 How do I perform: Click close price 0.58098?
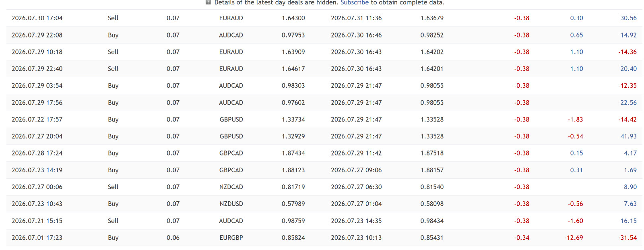pyautogui.click(x=432, y=204)
